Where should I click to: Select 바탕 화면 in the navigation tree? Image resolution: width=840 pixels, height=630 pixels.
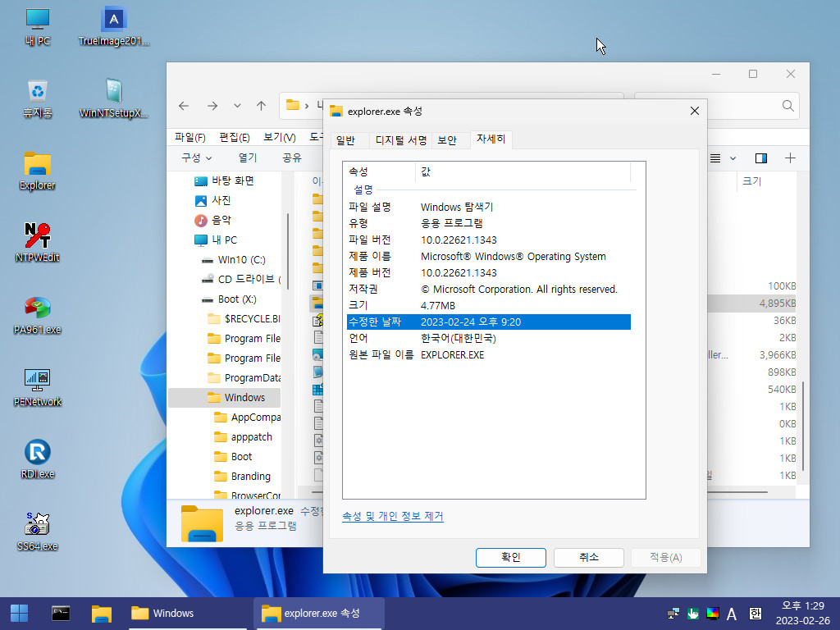[224, 181]
